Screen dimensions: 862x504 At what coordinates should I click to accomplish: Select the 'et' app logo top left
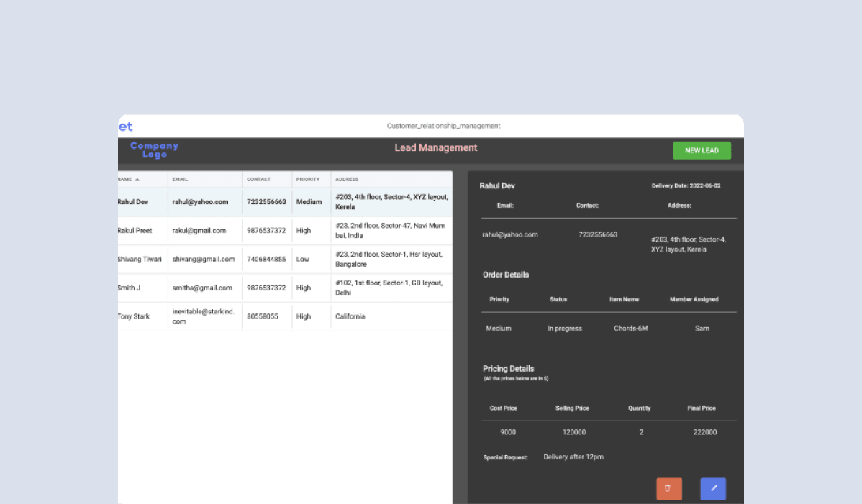pos(124,126)
